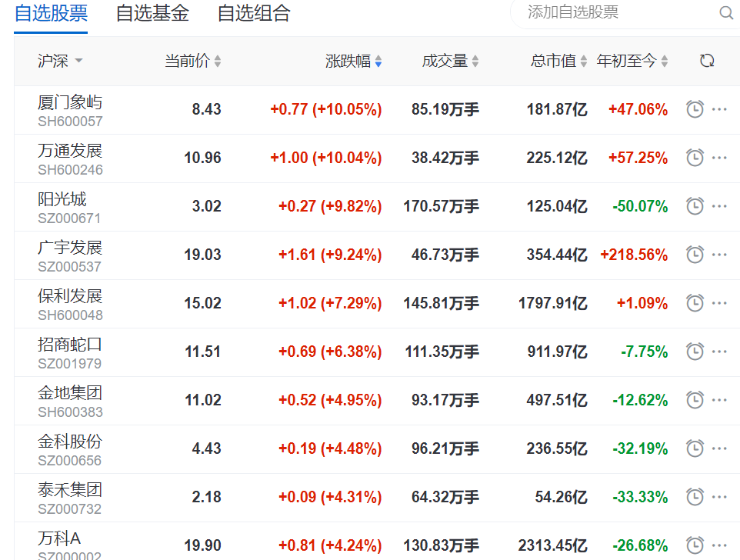Sort by 年初至今 column

pyautogui.click(x=632, y=61)
